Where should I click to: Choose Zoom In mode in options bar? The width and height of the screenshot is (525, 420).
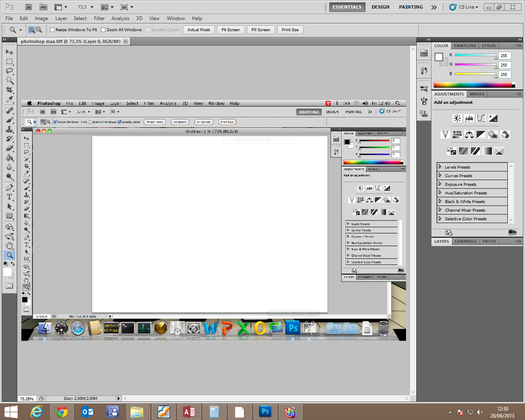click(31, 30)
